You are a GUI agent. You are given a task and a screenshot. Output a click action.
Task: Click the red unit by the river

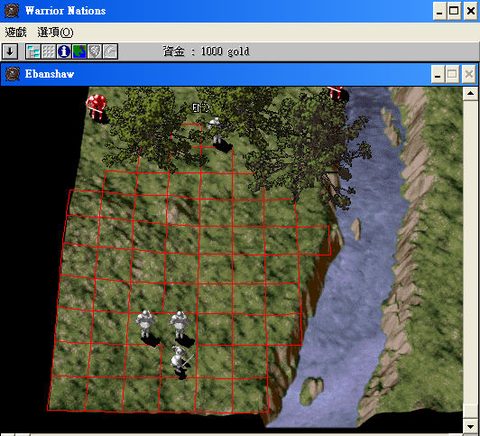(x=337, y=93)
